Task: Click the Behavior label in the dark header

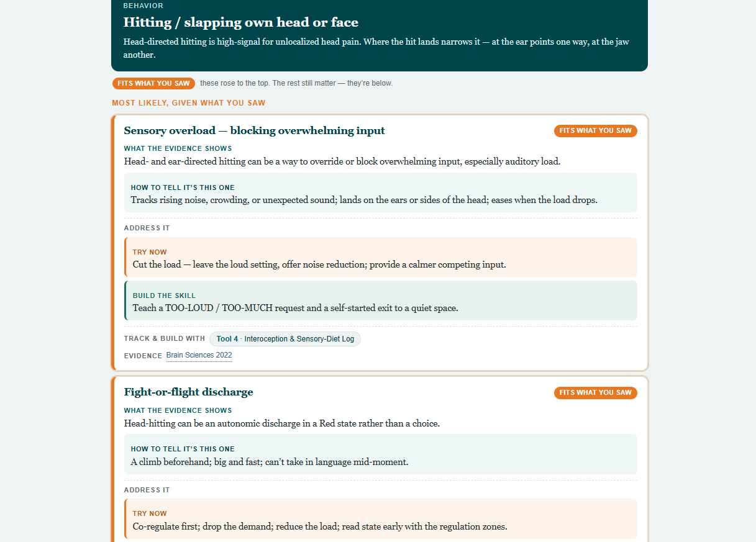Action: point(143,6)
